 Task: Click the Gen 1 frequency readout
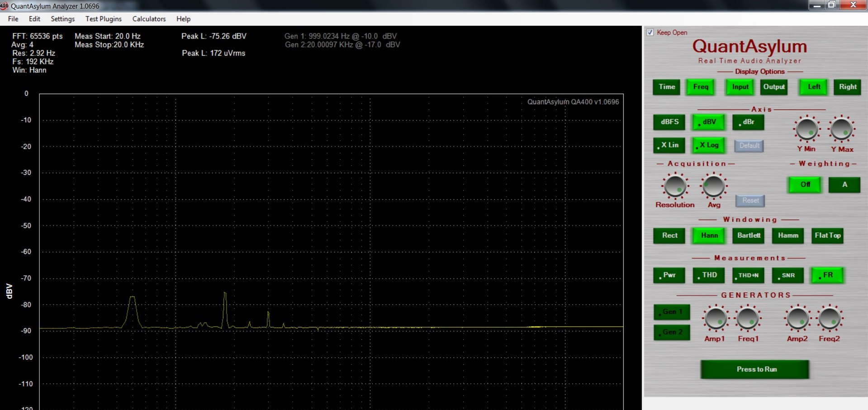[341, 36]
